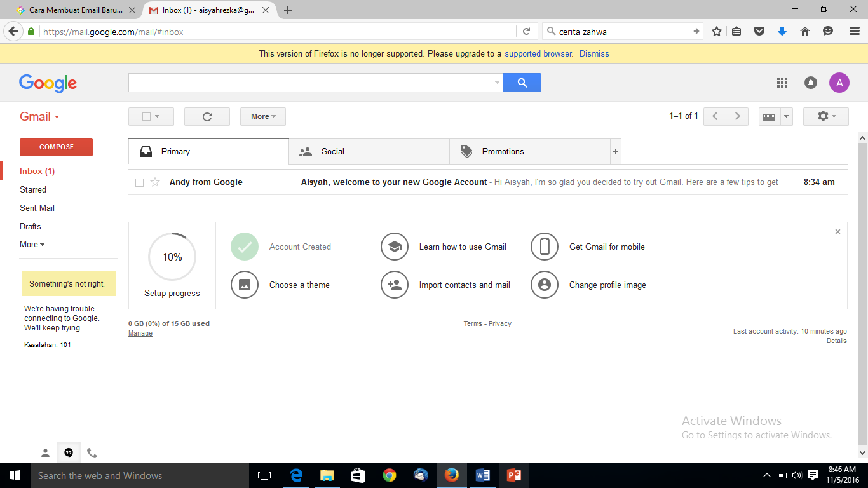Viewport: 868px width, 488px height.
Task: Open the Google apps grid
Action: (x=782, y=83)
